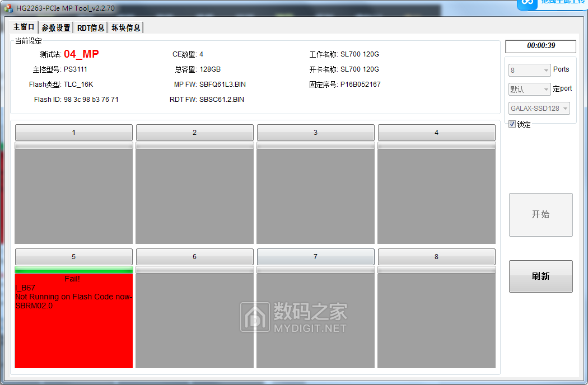This screenshot has width=588, height=385.
Task: Click the TLC_16K flash type value
Action: (x=78, y=84)
